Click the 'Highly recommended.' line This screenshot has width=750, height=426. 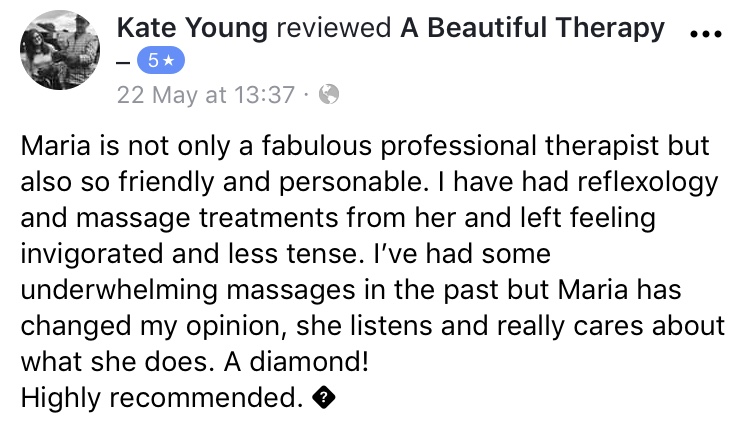pyautogui.click(x=161, y=401)
